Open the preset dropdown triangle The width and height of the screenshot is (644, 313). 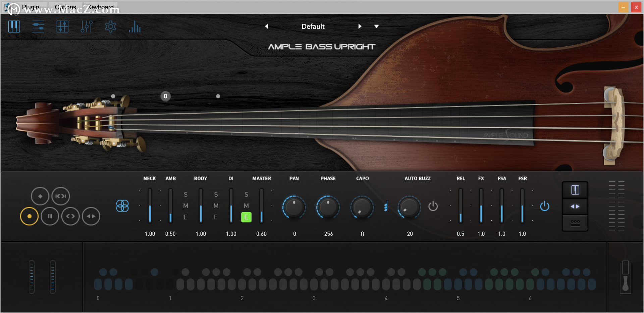(376, 27)
